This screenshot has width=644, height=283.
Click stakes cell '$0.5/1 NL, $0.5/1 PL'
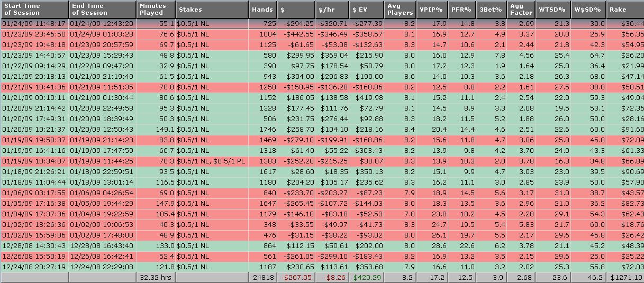[x=212, y=161]
